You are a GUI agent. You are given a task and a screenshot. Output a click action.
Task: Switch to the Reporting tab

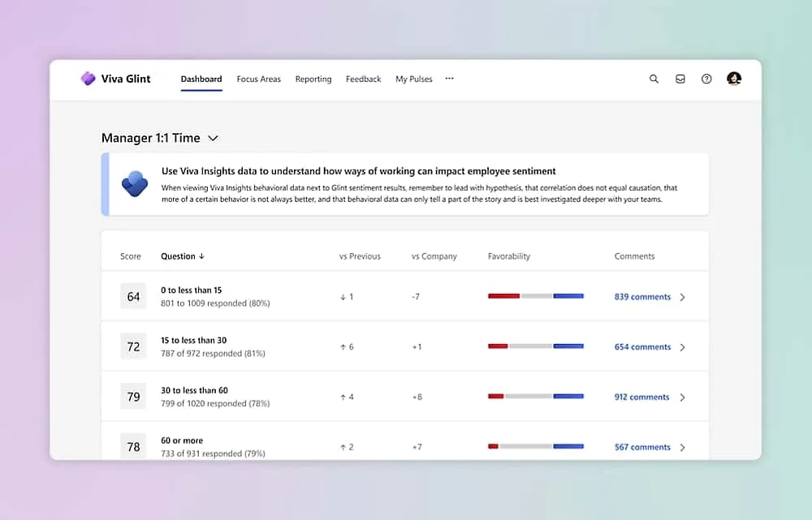click(x=313, y=80)
